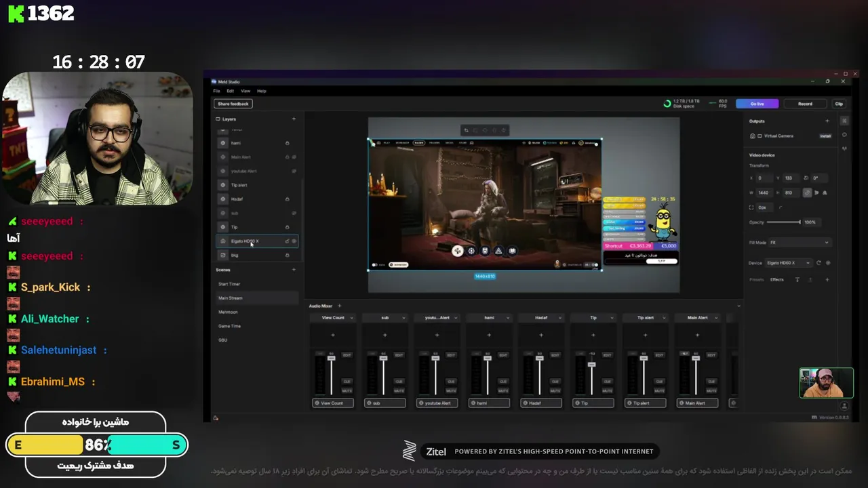
Task: Adjust the Main Alert volume fader
Action: click(695, 357)
